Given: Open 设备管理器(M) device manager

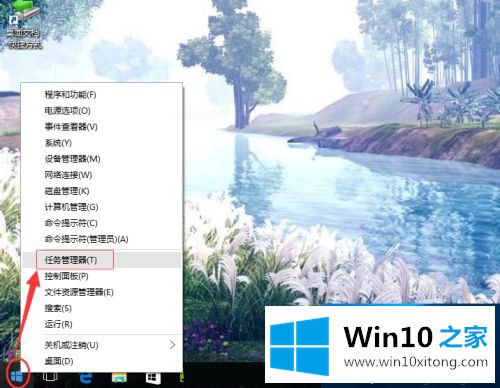Looking at the screenshot, I should pyautogui.click(x=102, y=159).
